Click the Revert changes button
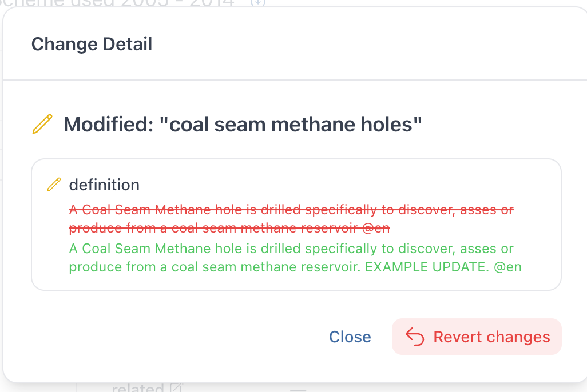 coord(477,337)
